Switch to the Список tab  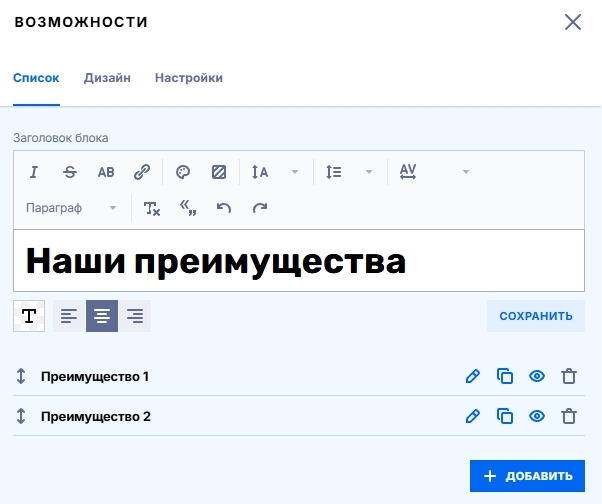(x=36, y=78)
